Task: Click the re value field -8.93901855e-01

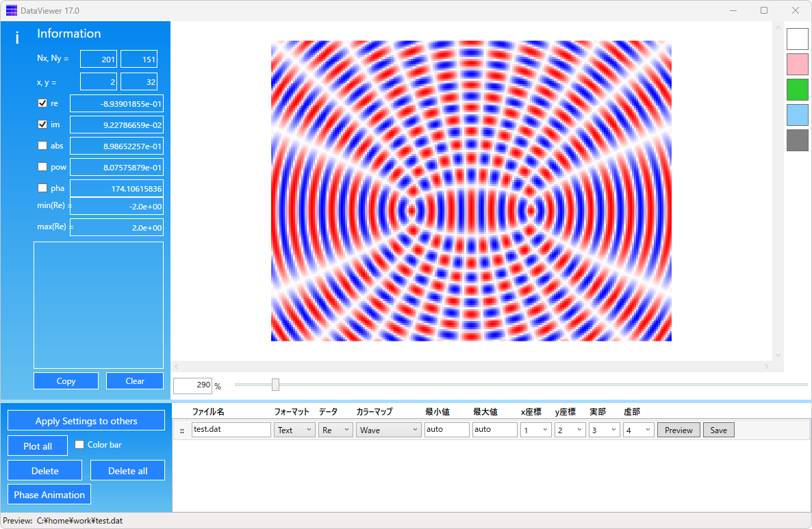Action: [x=116, y=103]
